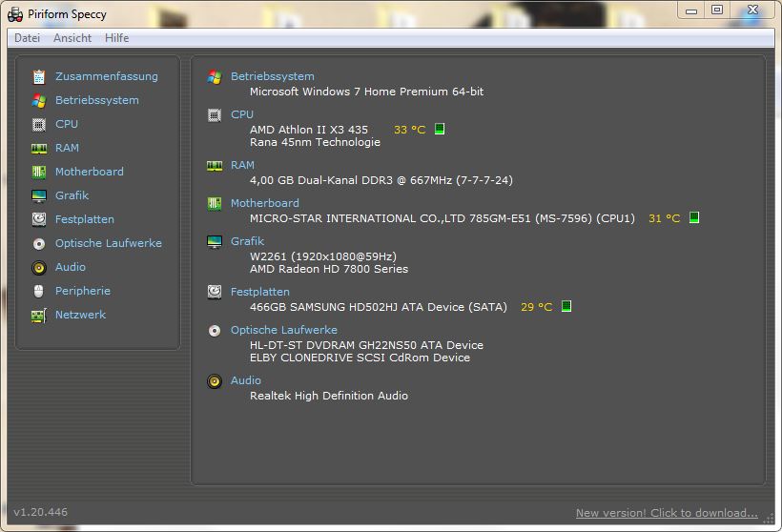Click green temperature indicator next to 29 °C
The image size is (782, 532).
click(x=566, y=306)
